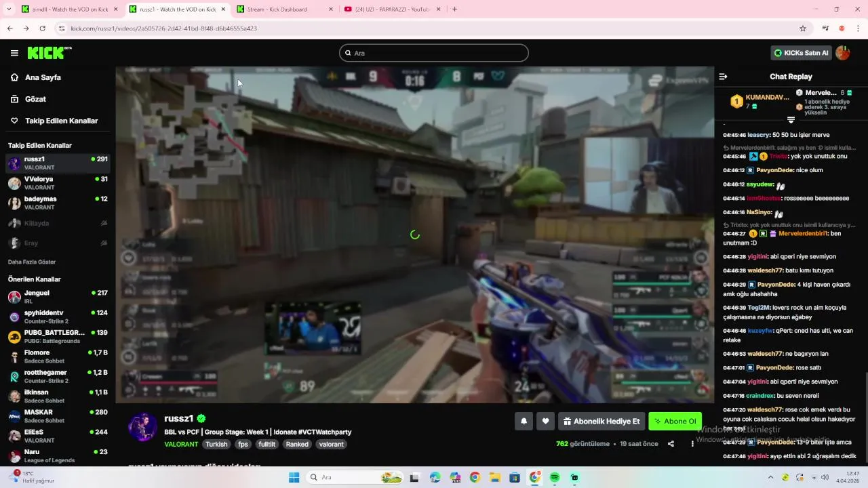
Task: Open the VVelorya channel
Action: (58, 183)
